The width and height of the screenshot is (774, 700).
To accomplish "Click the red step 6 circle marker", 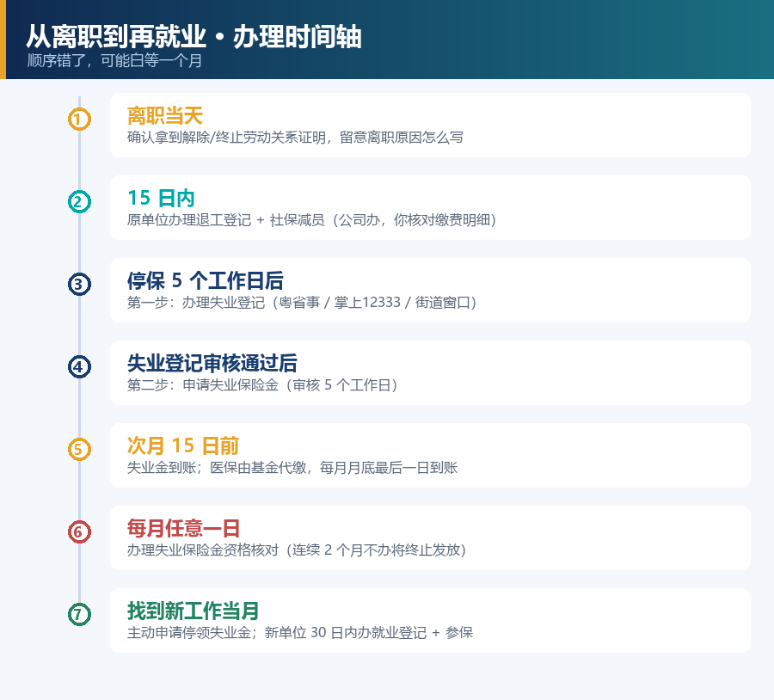I will point(79,531).
